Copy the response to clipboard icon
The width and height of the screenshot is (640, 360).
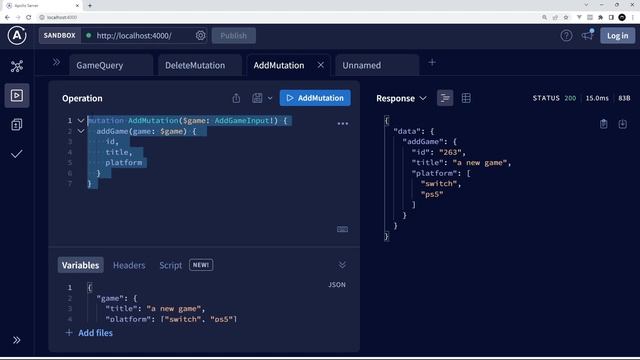604,124
